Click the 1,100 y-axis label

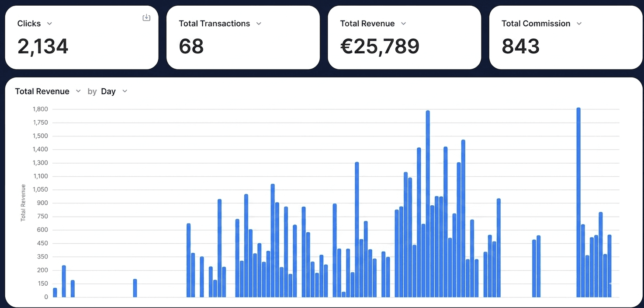click(x=40, y=176)
